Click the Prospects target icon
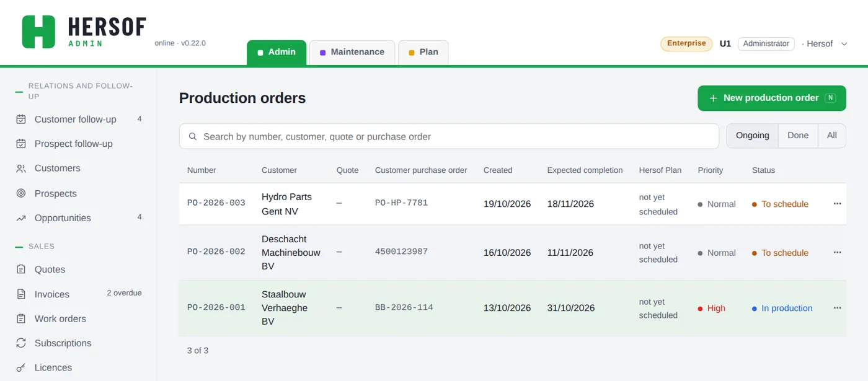 coord(21,193)
